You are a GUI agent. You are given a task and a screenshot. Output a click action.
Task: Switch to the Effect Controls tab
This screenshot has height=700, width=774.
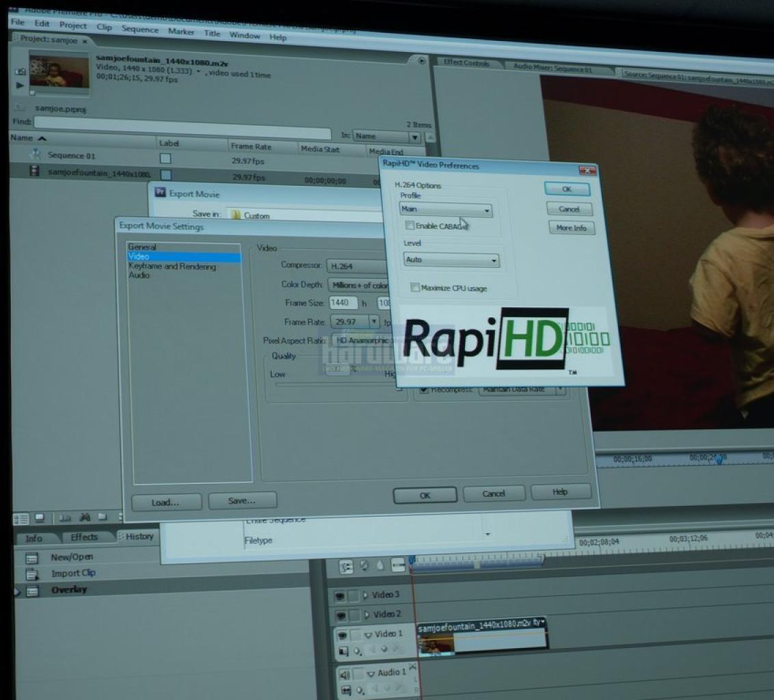tap(466, 63)
